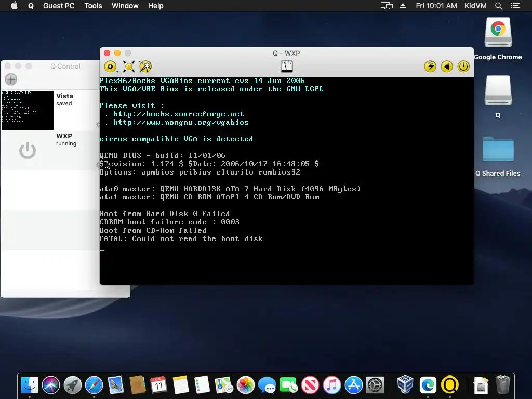Open the CD-ROM disc menu in WXP toolbar
The height and width of the screenshot is (399, 532).
[x=110, y=66]
